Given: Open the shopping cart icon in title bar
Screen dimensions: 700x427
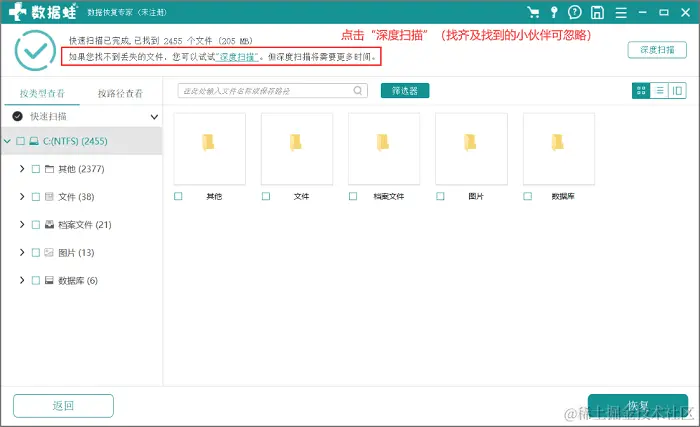Looking at the screenshot, I should point(533,12).
